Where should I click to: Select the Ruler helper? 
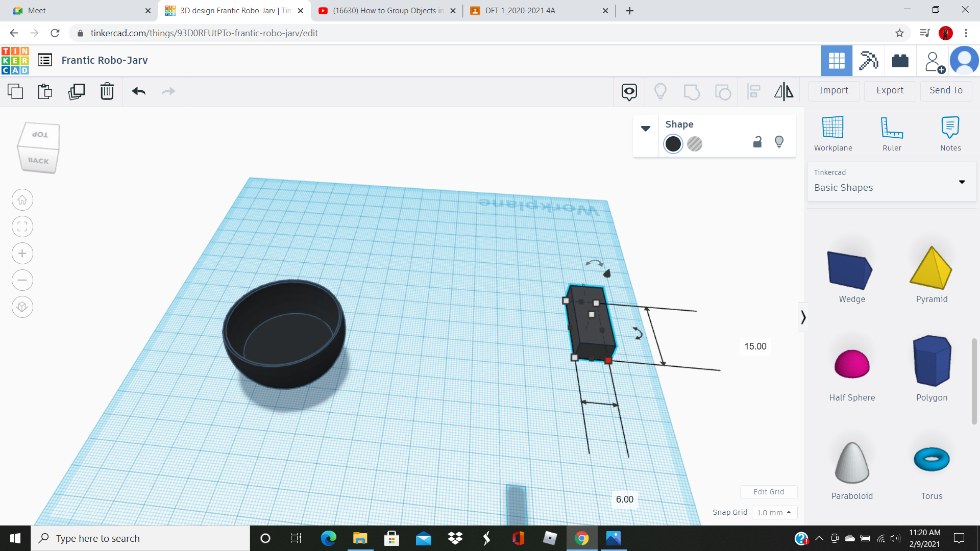coord(892,133)
